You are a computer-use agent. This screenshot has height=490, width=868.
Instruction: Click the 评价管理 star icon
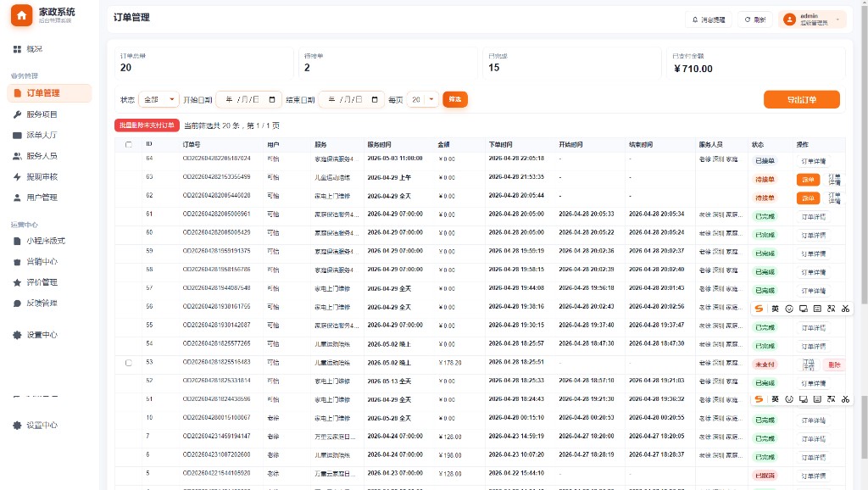[17, 282]
